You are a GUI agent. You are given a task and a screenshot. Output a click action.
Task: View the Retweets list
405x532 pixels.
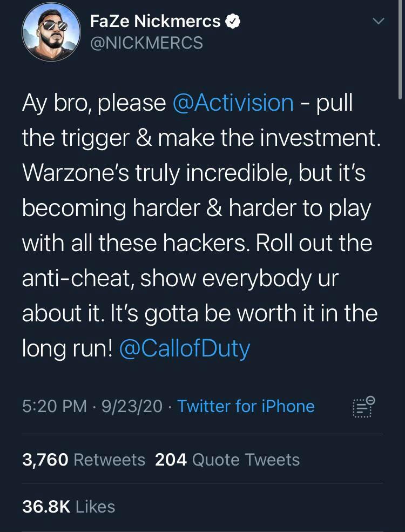click(109, 460)
